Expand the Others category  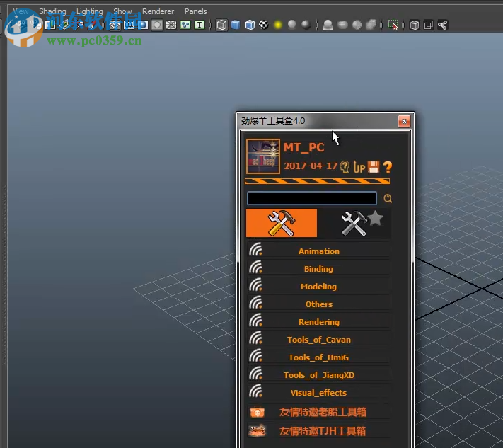[x=318, y=304]
